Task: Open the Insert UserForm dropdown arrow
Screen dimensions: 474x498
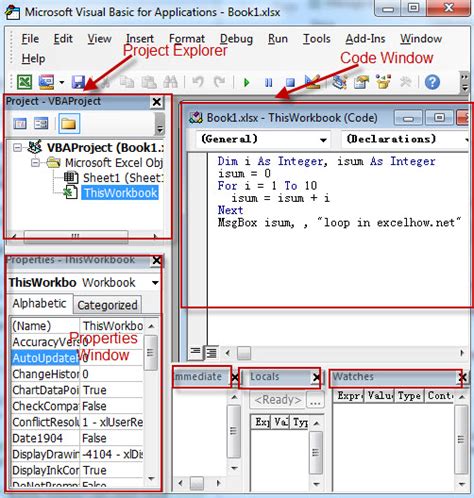Action: tap(62, 82)
